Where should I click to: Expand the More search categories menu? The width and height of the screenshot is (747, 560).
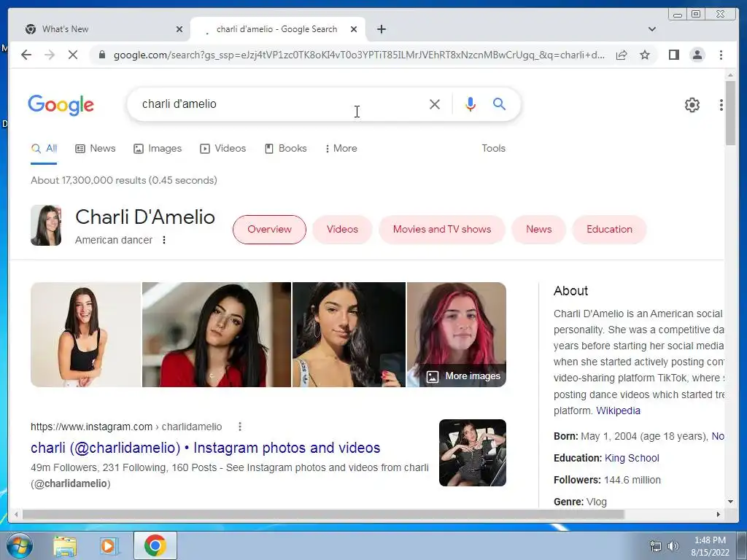341,149
